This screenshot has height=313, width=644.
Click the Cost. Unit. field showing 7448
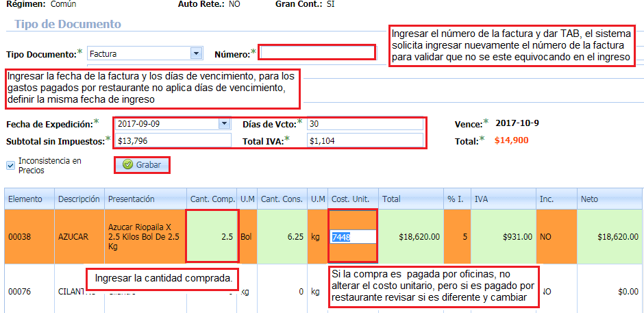(x=354, y=236)
